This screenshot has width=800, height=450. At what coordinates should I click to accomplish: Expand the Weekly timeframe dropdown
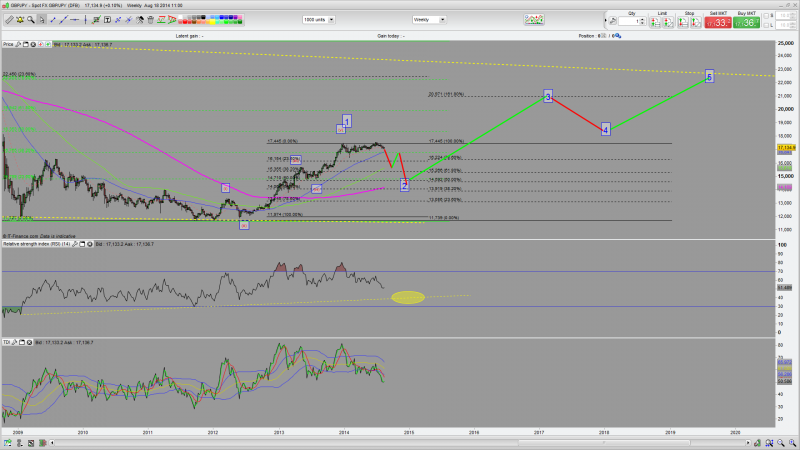[442, 19]
